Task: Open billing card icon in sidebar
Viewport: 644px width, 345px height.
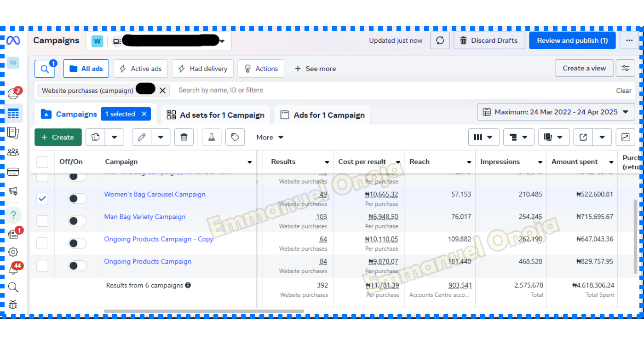Action: click(13, 172)
